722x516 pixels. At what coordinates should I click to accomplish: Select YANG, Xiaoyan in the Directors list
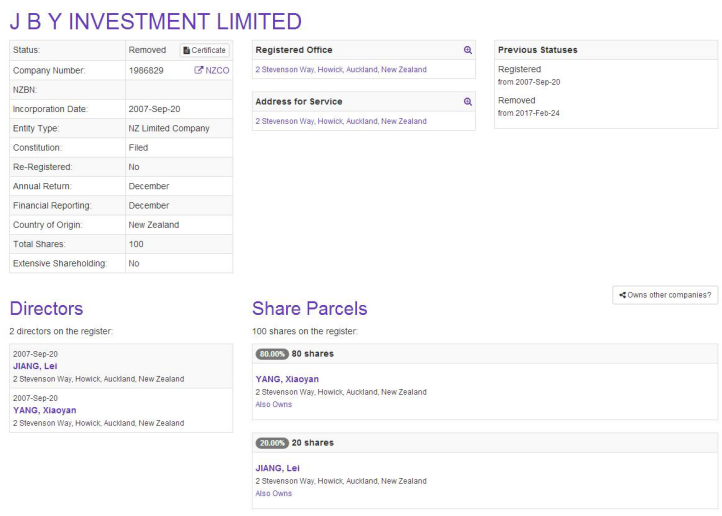pyautogui.click(x=44, y=410)
